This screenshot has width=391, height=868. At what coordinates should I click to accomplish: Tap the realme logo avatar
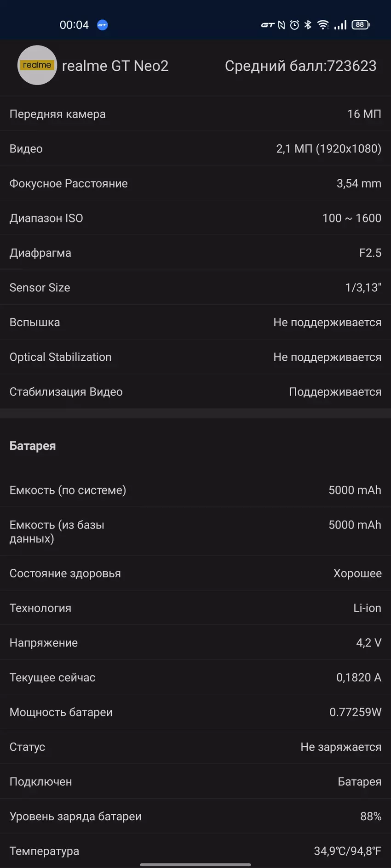point(37,65)
